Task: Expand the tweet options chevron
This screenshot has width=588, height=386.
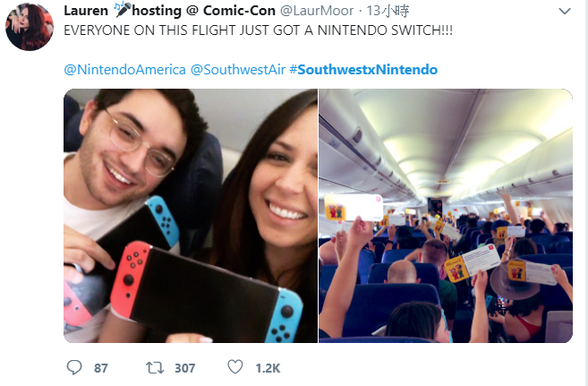Action: coord(565,12)
